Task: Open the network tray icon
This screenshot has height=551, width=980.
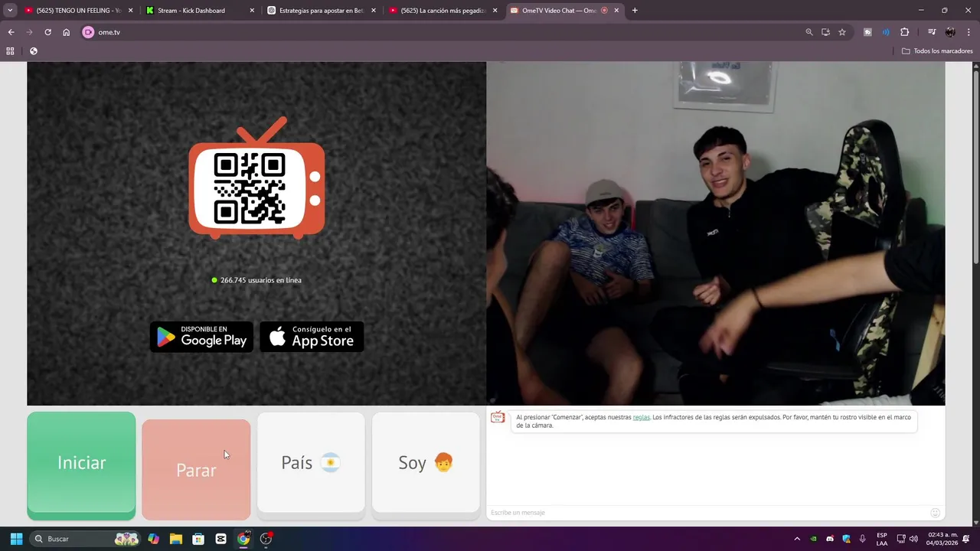Action: 901,539
